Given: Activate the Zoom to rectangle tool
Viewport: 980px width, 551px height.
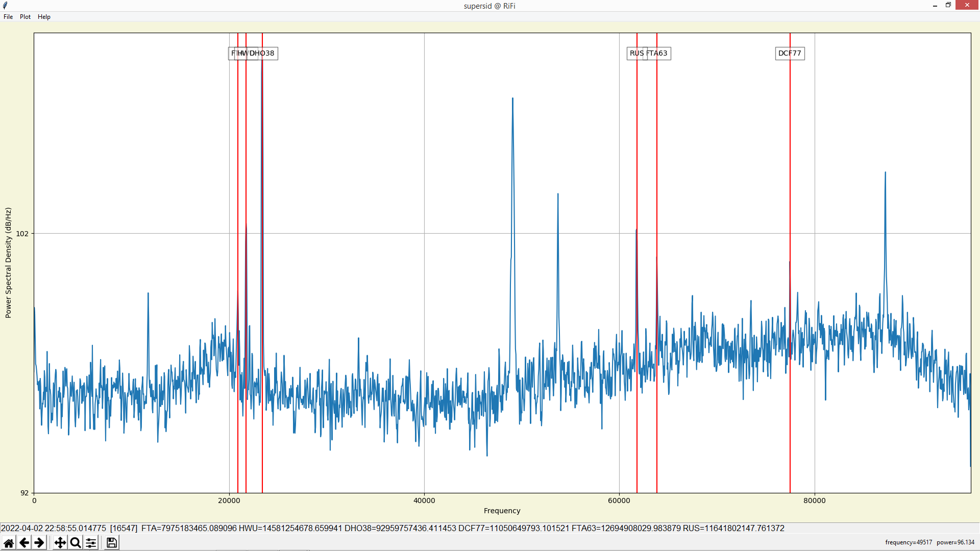Looking at the screenshot, I should (76, 543).
